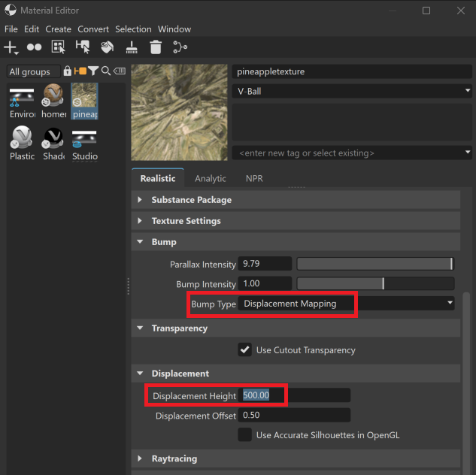The image size is (476, 475).
Task: Click the trash can delete icon
Action: click(156, 47)
